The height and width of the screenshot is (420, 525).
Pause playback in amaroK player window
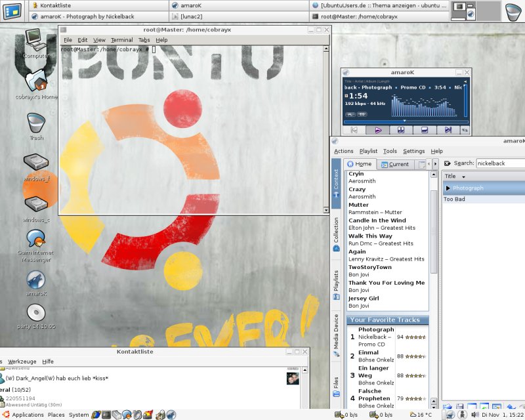(401, 130)
